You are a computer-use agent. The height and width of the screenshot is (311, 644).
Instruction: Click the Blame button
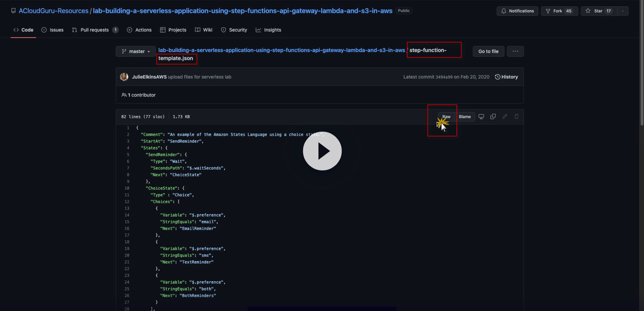[465, 117]
